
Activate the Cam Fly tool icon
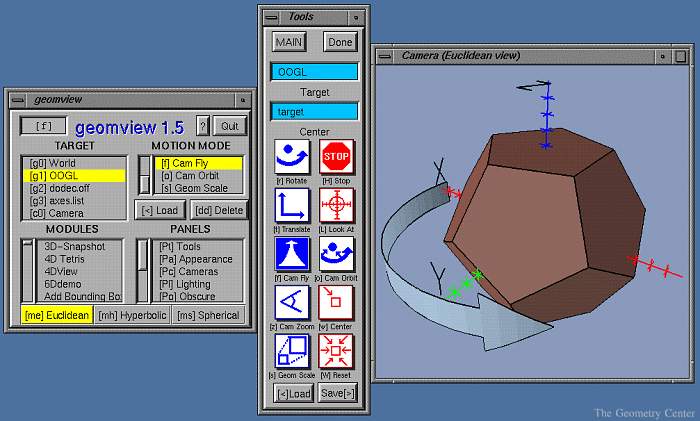pyautogui.click(x=292, y=253)
